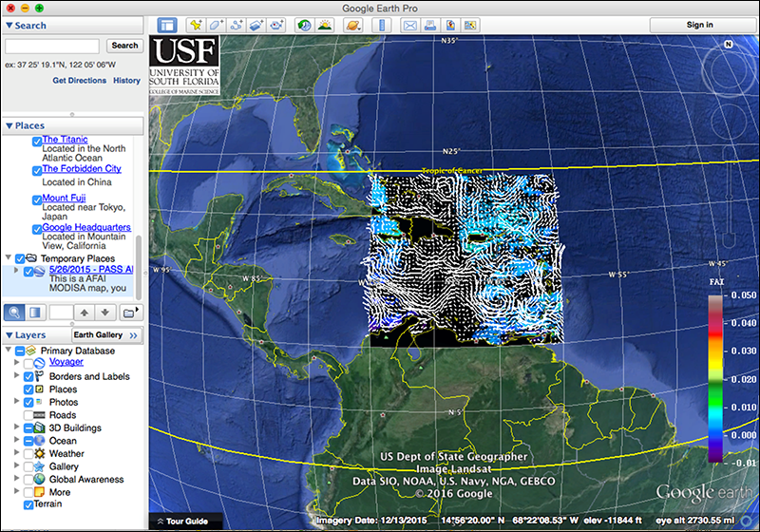
Task: Save the image icon
Action: (450, 26)
